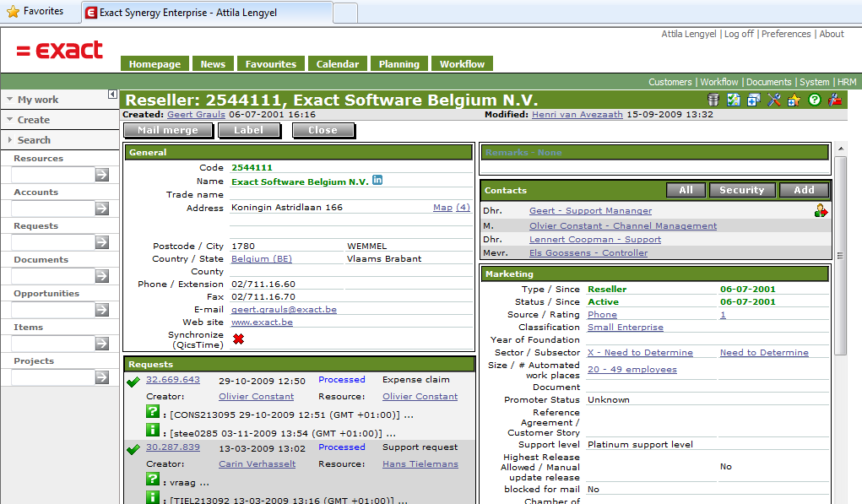Viewport: 862px width, 504px height.
Task: Open help via the green question mark icon
Action: pos(815,100)
